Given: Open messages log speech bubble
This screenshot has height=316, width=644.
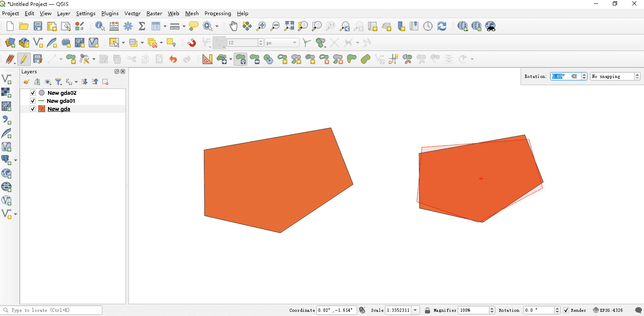Looking at the screenshot, I should [639, 310].
